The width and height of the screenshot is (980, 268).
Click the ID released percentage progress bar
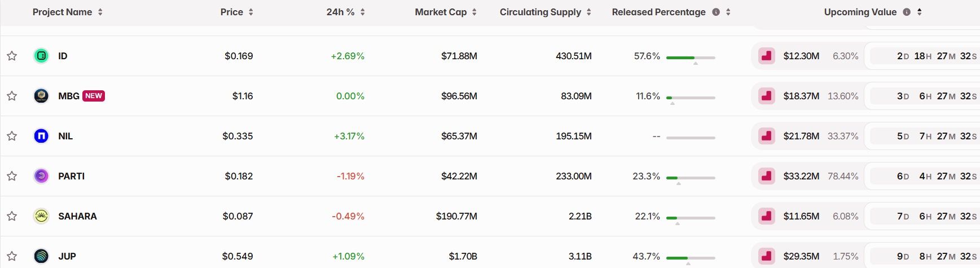point(691,58)
